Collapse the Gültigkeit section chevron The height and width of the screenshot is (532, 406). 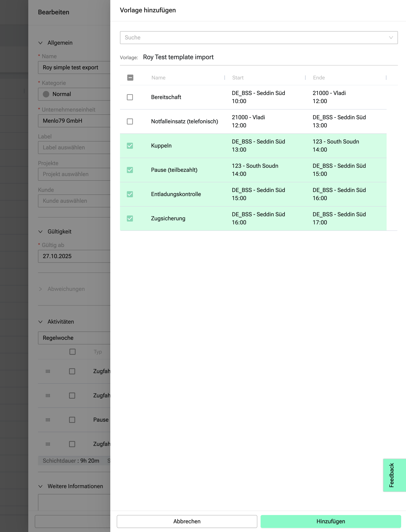pyautogui.click(x=41, y=232)
